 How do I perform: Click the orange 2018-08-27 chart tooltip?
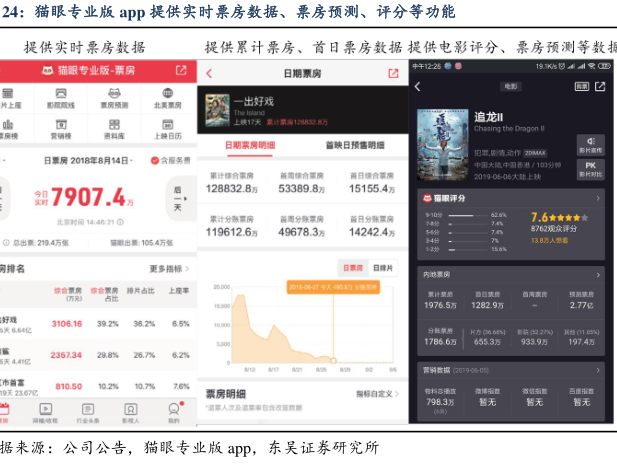(333, 287)
